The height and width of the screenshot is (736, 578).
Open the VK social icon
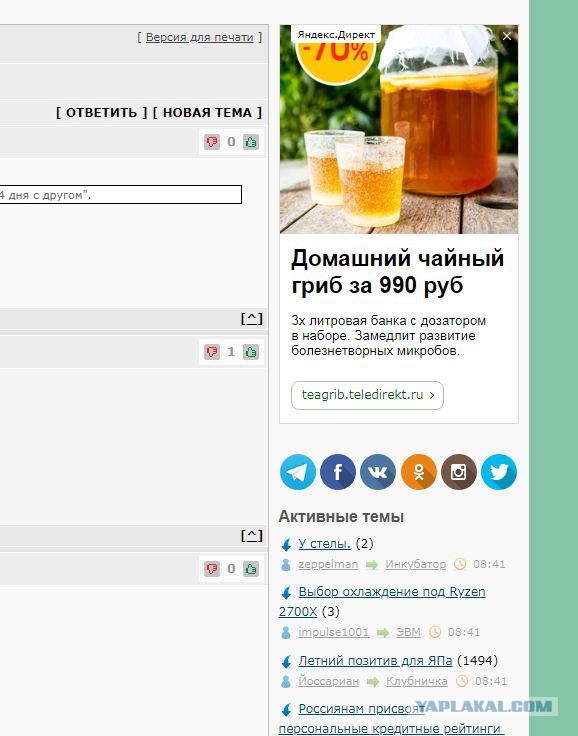[378, 472]
